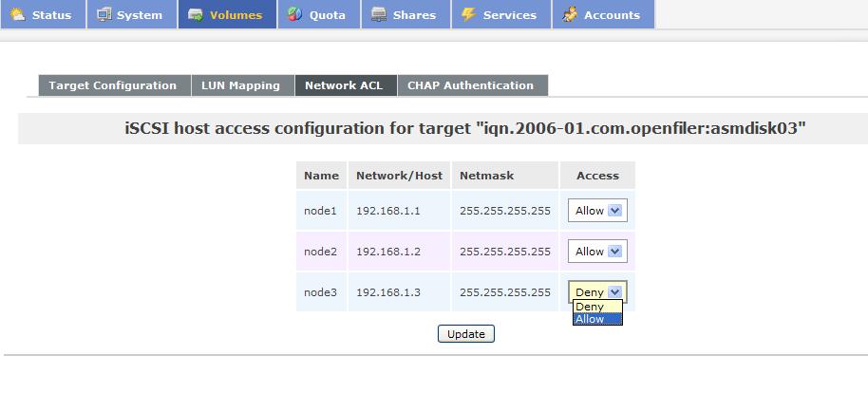Click the System monitor icon

104,15
